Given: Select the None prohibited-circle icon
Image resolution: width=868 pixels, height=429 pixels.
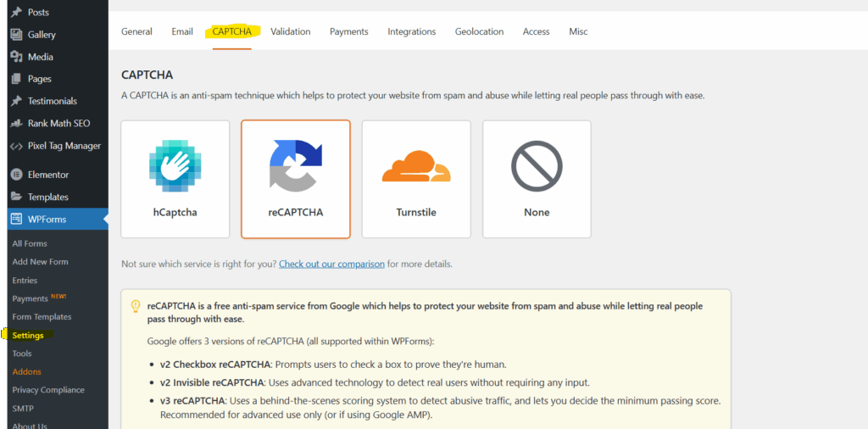Looking at the screenshot, I should (x=537, y=165).
